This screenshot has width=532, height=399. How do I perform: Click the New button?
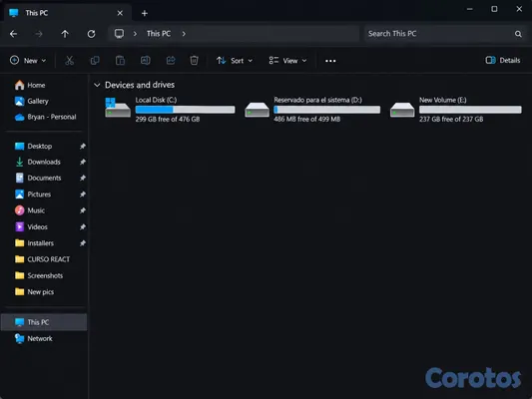pyautogui.click(x=28, y=61)
